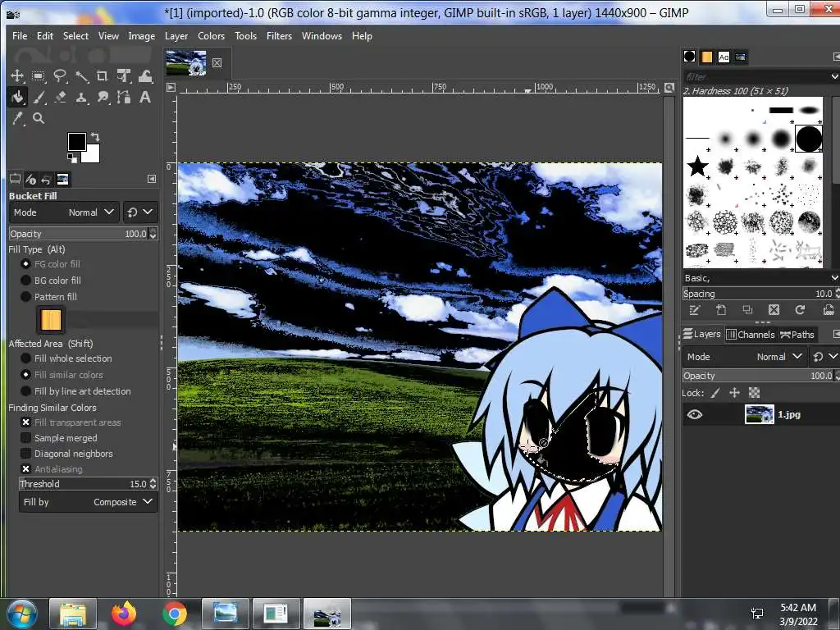Switch to the Channels tab
Screen dimensions: 840x630
click(x=751, y=335)
